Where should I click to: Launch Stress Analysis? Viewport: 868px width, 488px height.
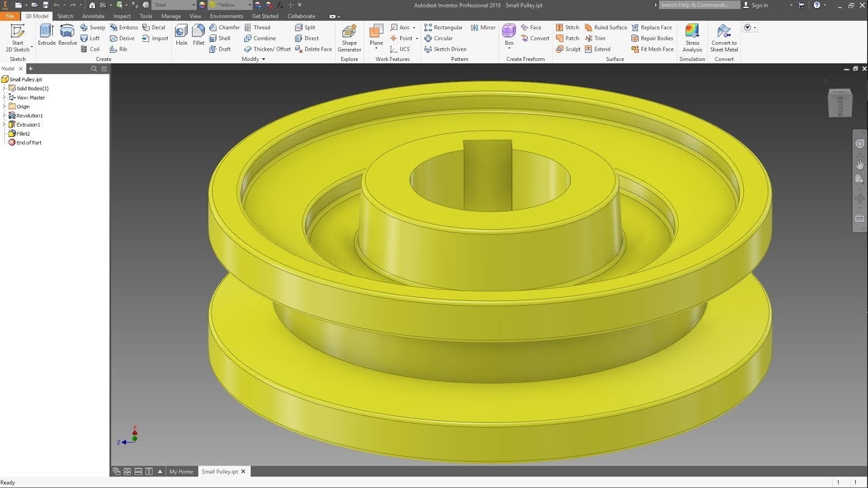692,38
